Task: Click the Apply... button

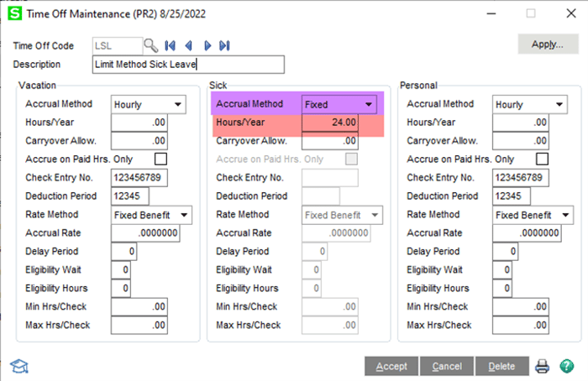Action: point(547,44)
